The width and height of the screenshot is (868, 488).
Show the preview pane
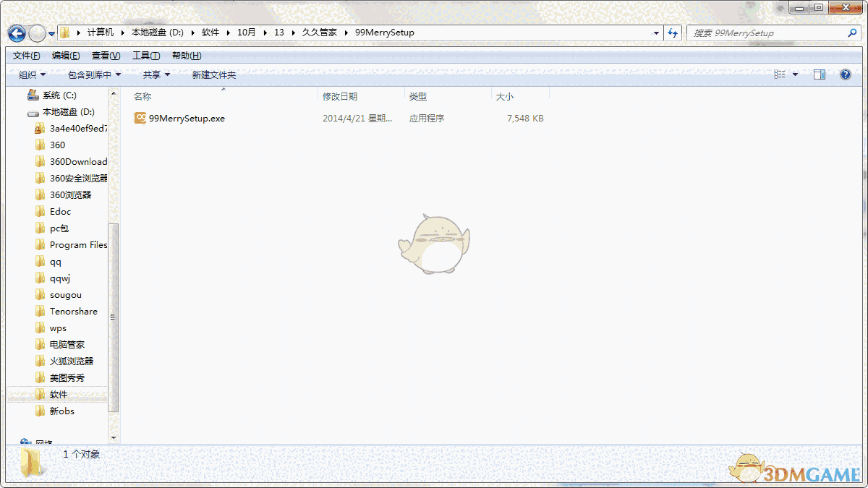click(820, 74)
